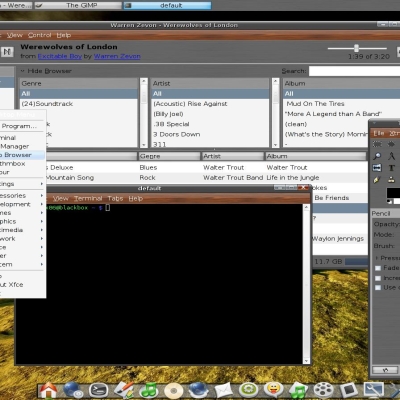Open the Games submenu in Xfce menu
This screenshot has width=400, height=400.
[22, 213]
